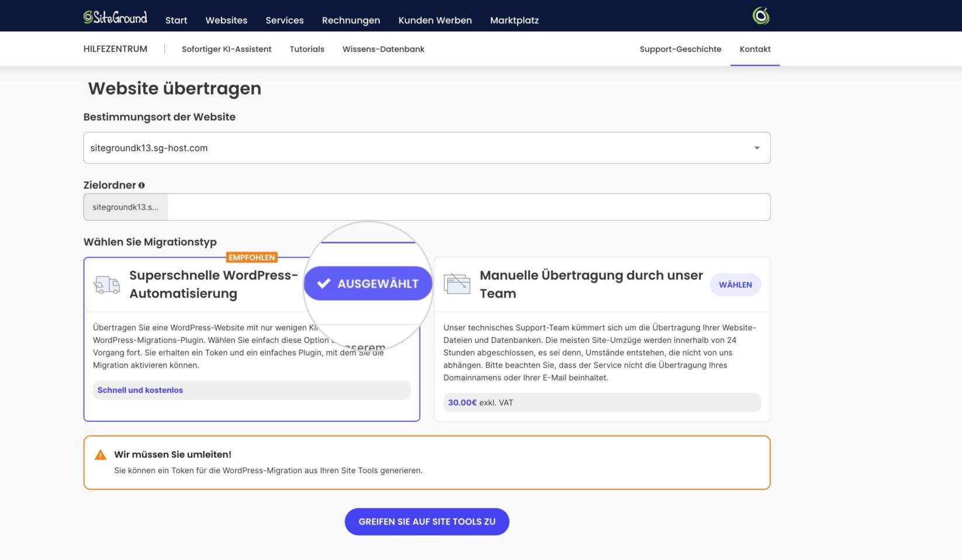The image size is (962, 560).
Task: Click the orange warning triangle icon
Action: coord(101,455)
